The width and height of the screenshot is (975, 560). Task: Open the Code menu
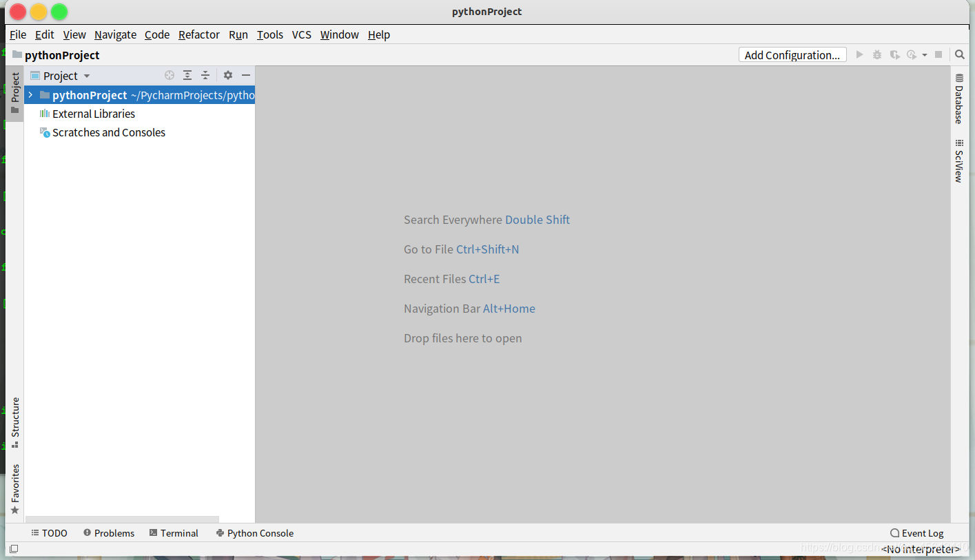pos(157,34)
